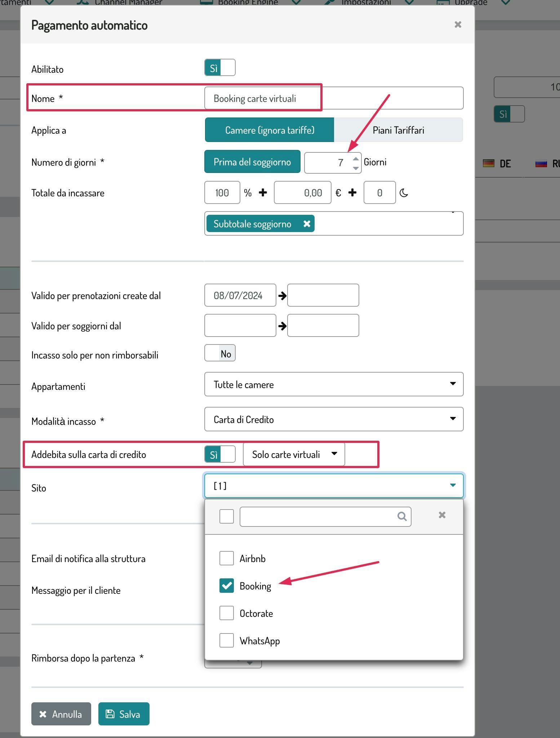Remove the Subtotale soggiorno tag

307,224
